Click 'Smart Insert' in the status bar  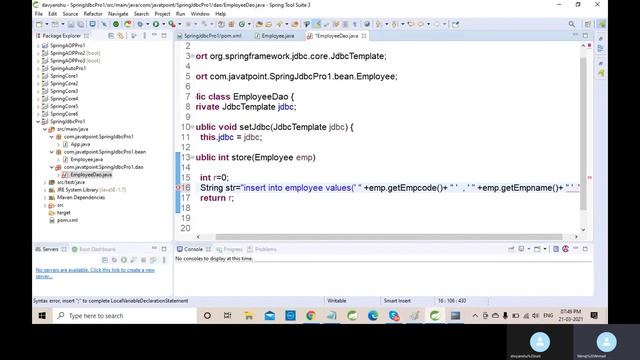pyautogui.click(x=397, y=301)
